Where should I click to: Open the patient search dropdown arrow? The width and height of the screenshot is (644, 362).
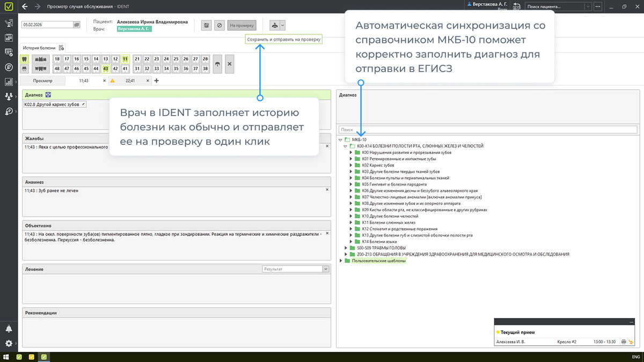click(x=588, y=6)
